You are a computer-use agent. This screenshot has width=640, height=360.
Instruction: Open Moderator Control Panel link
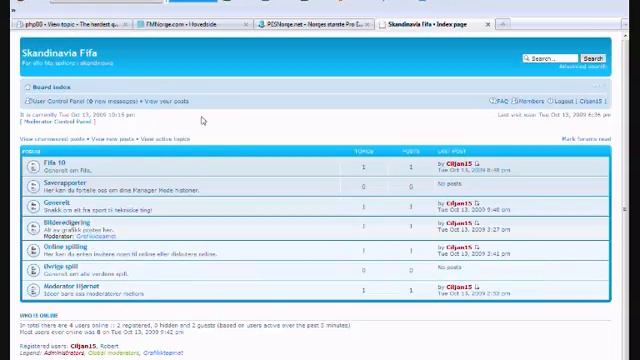pyautogui.click(x=58, y=122)
